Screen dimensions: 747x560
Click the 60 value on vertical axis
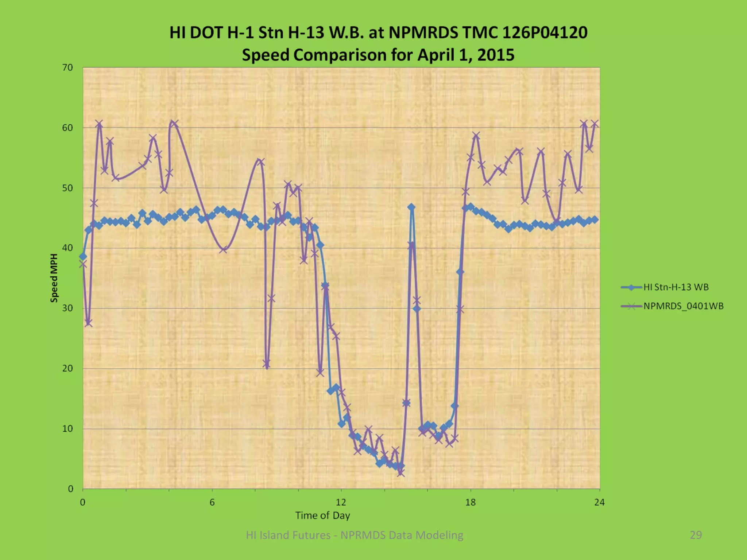67,128
